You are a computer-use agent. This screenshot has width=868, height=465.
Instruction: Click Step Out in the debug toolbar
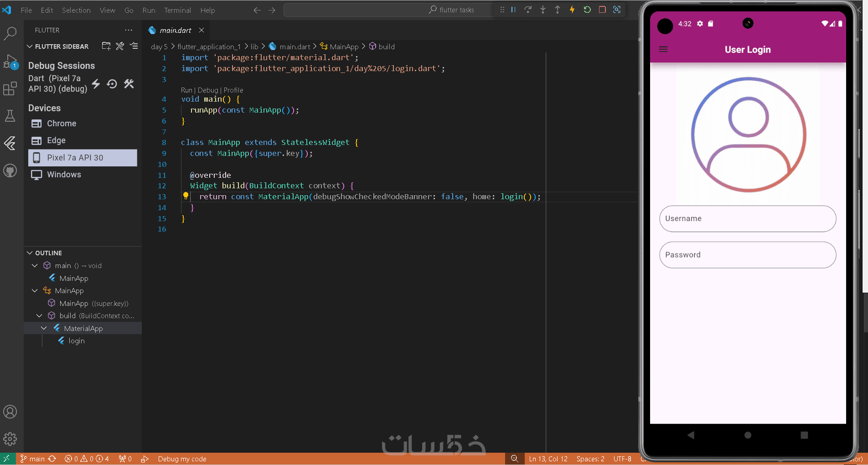(558, 10)
